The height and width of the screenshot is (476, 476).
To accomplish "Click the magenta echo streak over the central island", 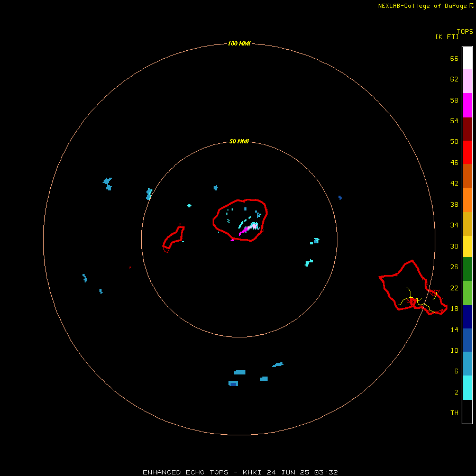I will (244, 231).
